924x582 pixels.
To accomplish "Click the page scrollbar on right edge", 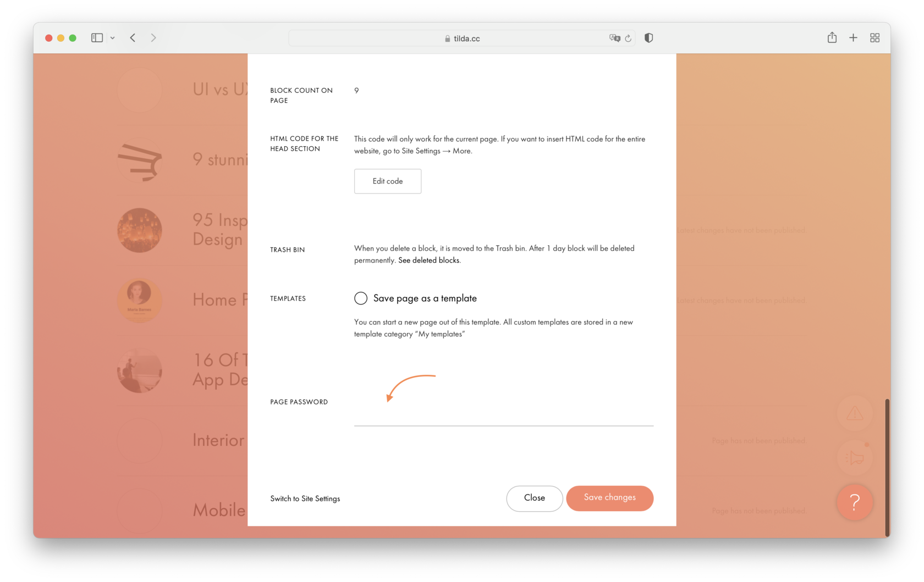I will pos(887,467).
